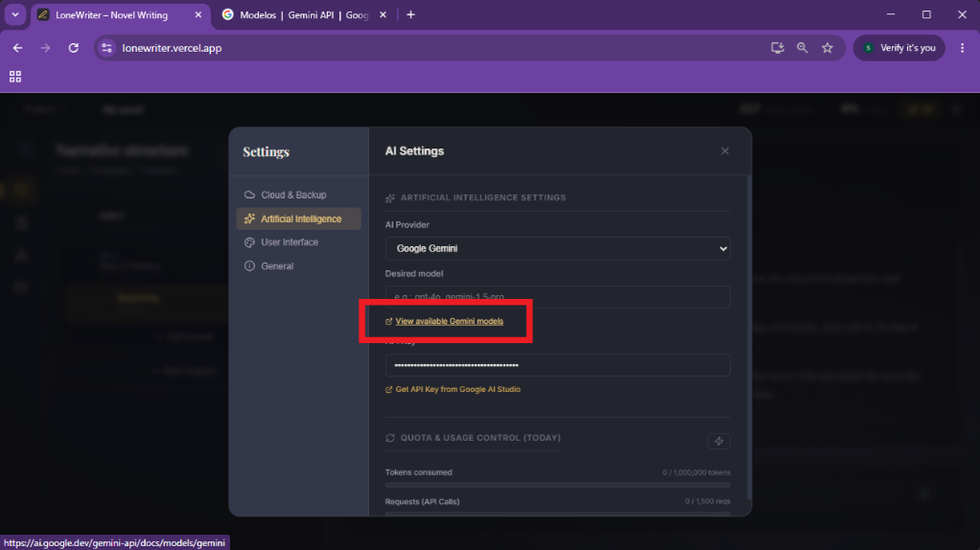Click the Requests (API Calls) label
Image resolution: width=980 pixels, height=550 pixels.
coord(422,502)
